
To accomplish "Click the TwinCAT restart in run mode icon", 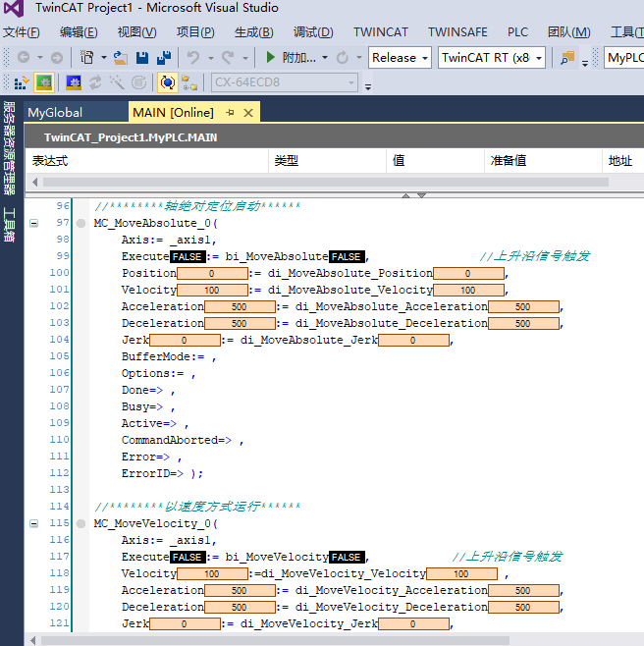I will (x=44, y=82).
